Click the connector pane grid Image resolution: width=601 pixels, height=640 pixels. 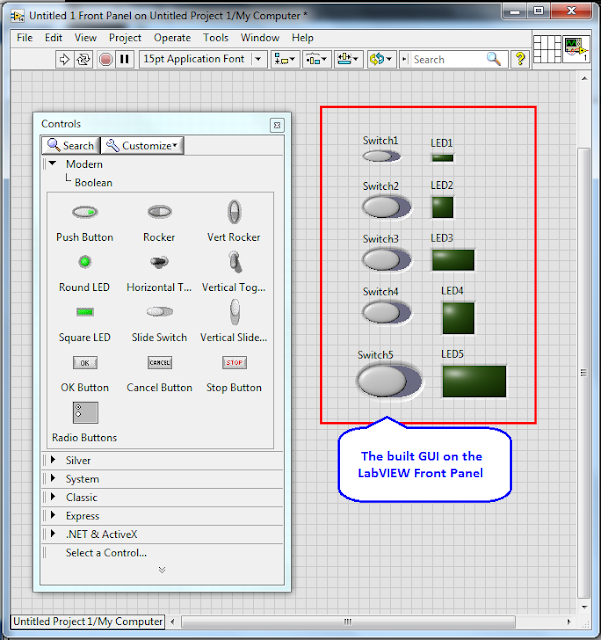click(547, 49)
